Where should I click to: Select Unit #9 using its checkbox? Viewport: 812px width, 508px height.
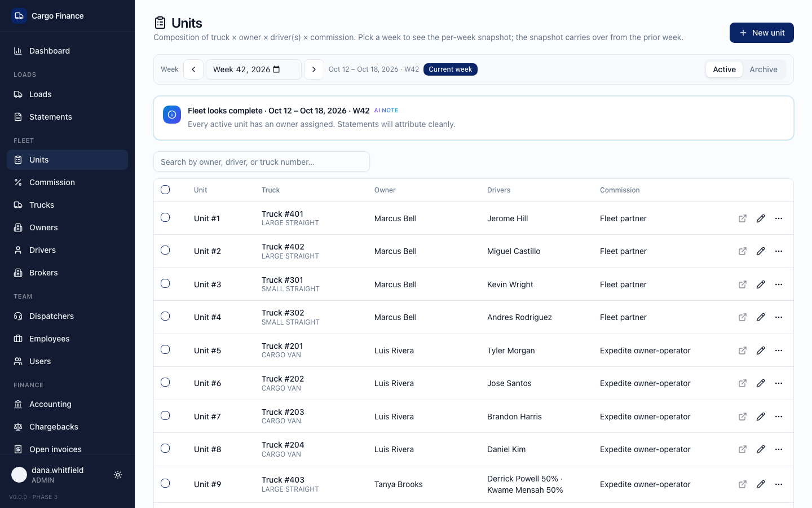coord(165,483)
